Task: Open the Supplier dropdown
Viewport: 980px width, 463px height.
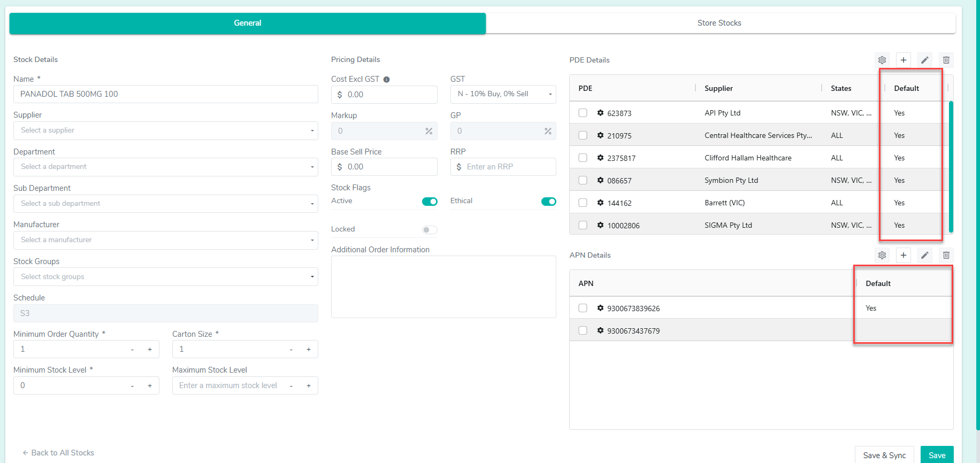Action: coord(166,130)
